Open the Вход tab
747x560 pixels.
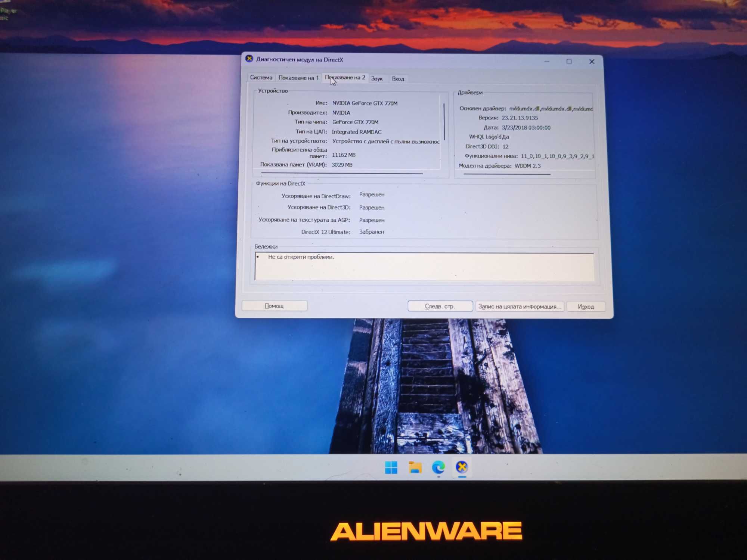398,79
